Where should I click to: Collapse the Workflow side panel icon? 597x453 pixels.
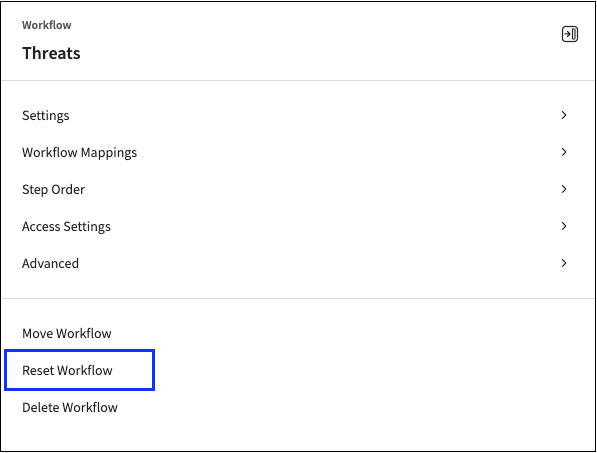[x=570, y=34]
